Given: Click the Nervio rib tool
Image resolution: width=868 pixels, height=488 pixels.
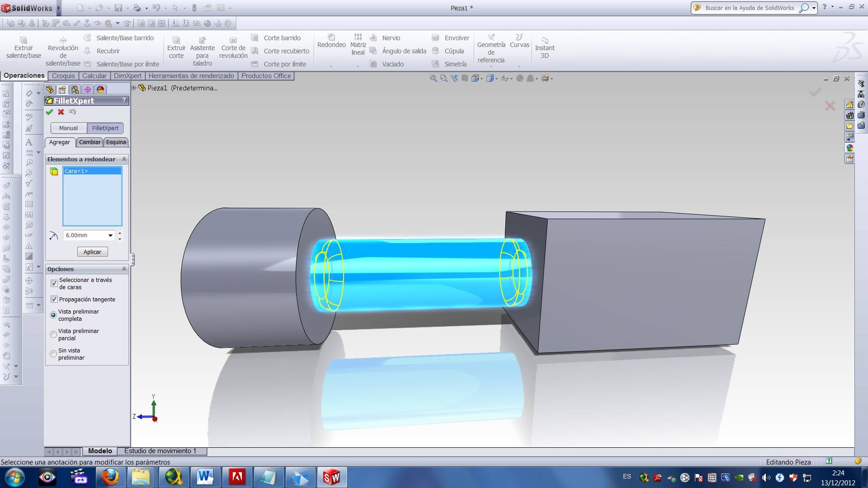Looking at the screenshot, I should 385,38.
